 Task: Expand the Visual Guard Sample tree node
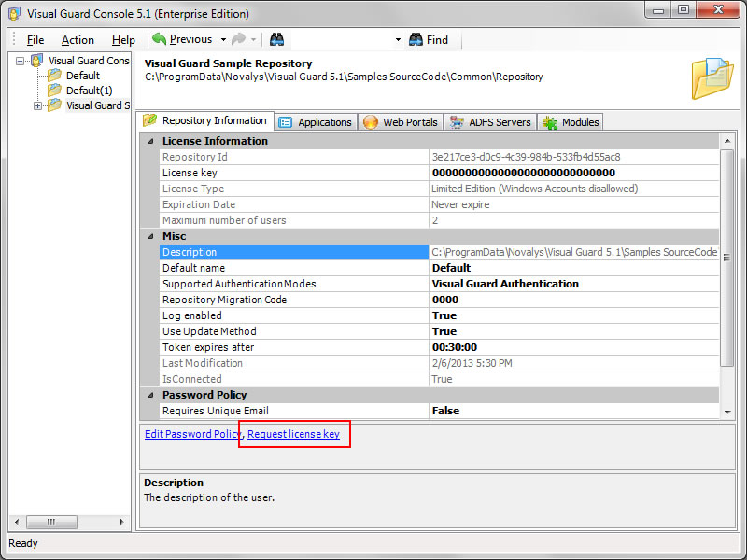(x=38, y=105)
